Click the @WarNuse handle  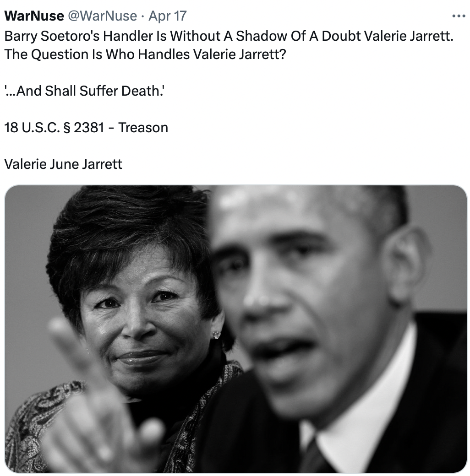pos(103,16)
